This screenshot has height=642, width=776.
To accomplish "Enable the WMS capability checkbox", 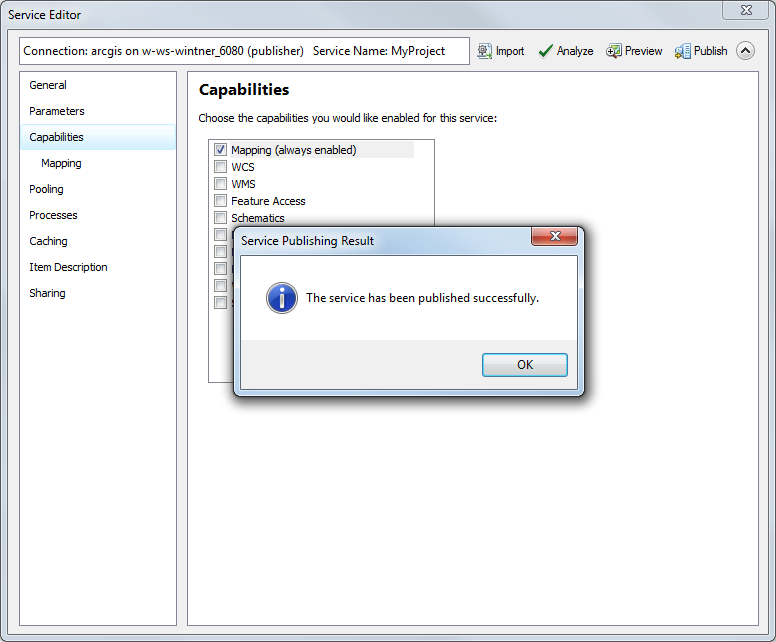I will pyautogui.click(x=220, y=184).
